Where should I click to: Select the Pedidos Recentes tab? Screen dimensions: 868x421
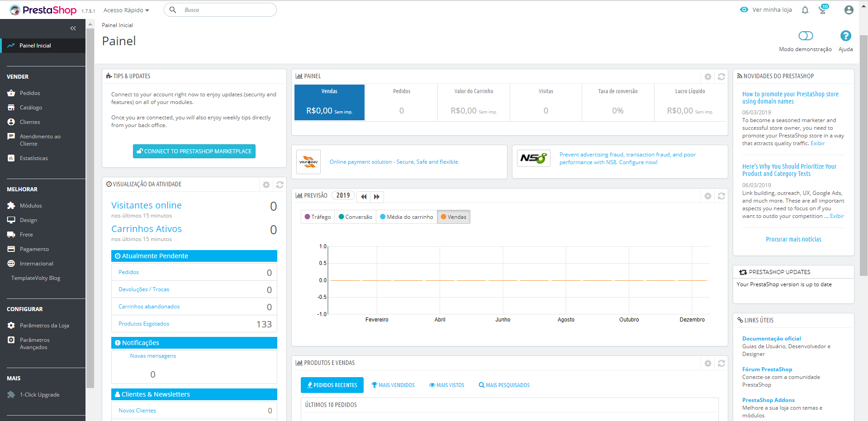(x=332, y=385)
